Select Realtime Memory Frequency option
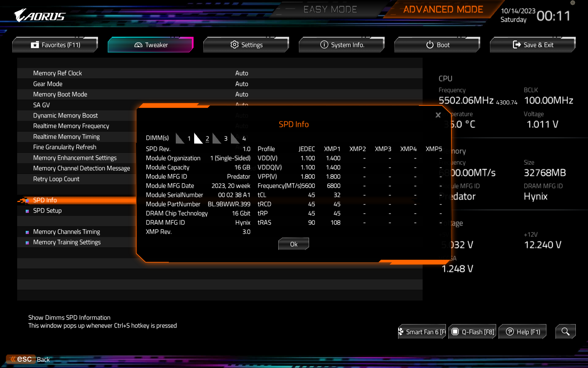 (71, 126)
